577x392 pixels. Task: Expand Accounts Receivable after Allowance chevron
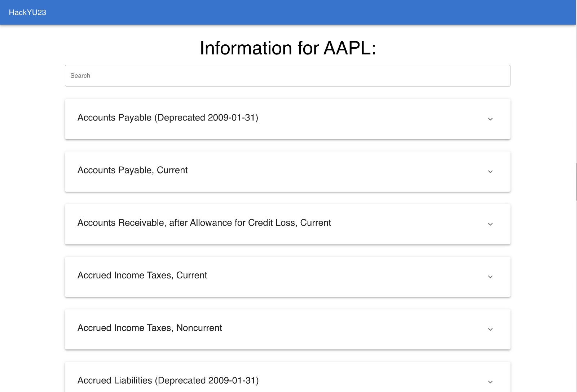490,224
